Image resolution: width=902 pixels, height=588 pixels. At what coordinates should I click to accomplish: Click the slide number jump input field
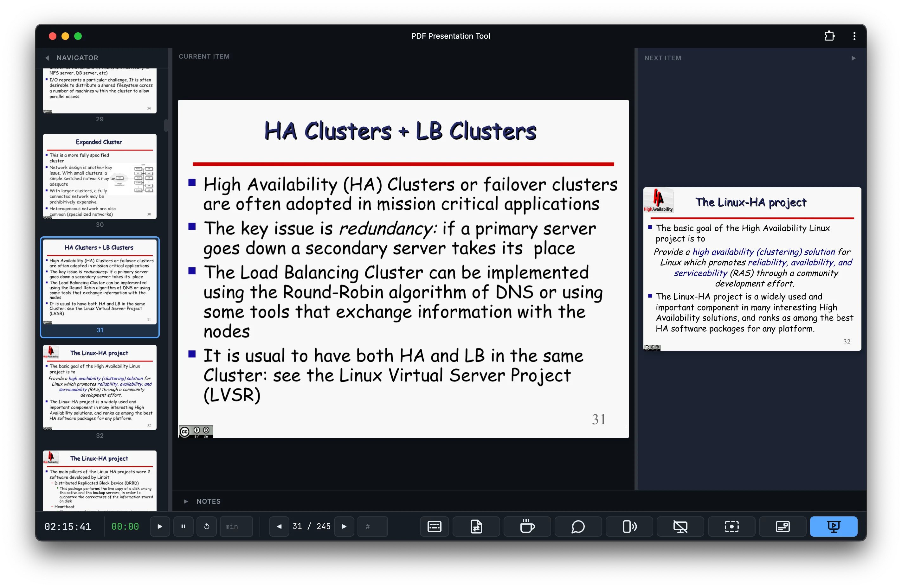[372, 526]
